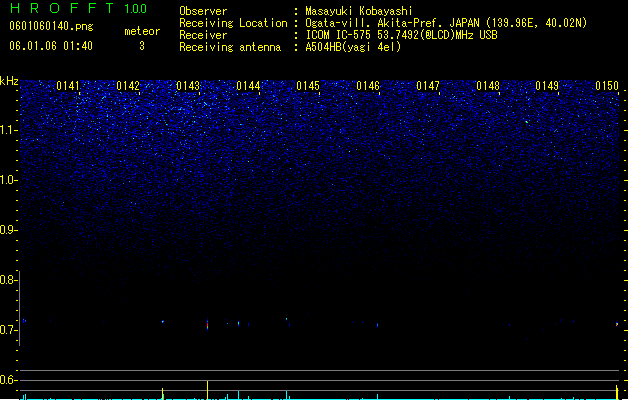
Task: Click the 0601060140.png filename text
Action: click(x=51, y=26)
